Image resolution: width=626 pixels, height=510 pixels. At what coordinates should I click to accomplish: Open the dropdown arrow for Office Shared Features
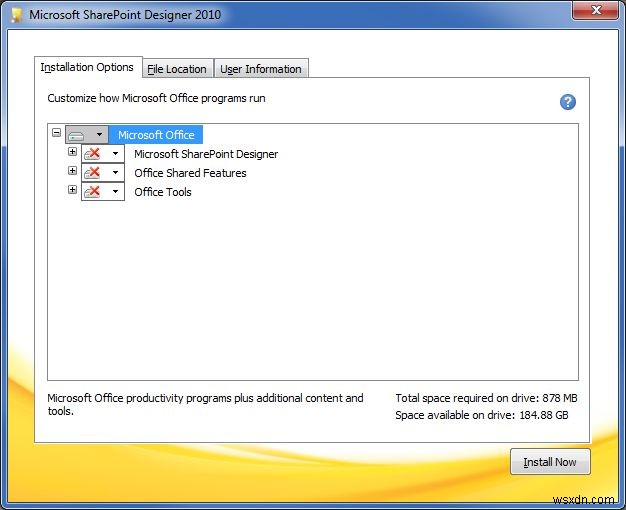click(x=115, y=173)
